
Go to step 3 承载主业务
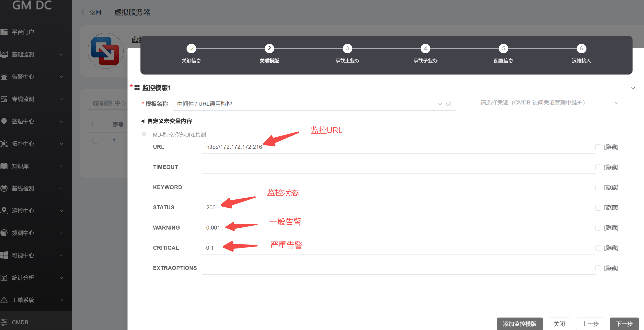[347, 49]
